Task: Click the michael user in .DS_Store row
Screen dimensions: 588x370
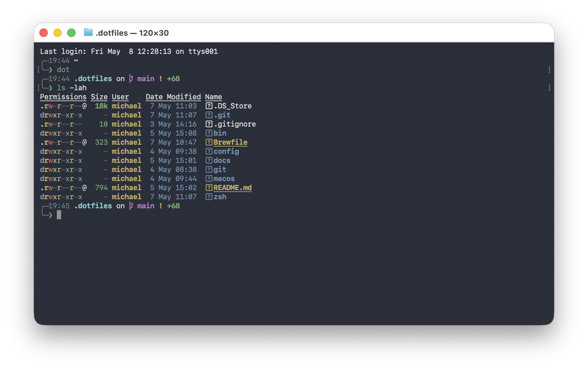Action: pos(126,106)
